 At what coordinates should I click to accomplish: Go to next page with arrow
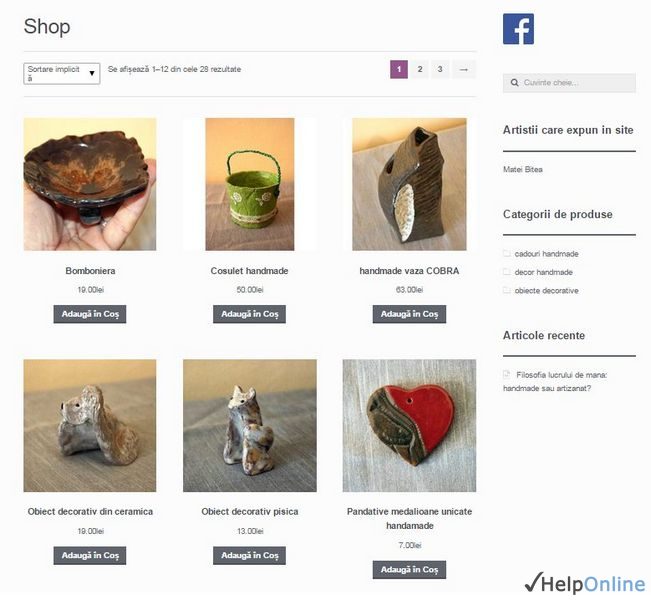point(464,69)
